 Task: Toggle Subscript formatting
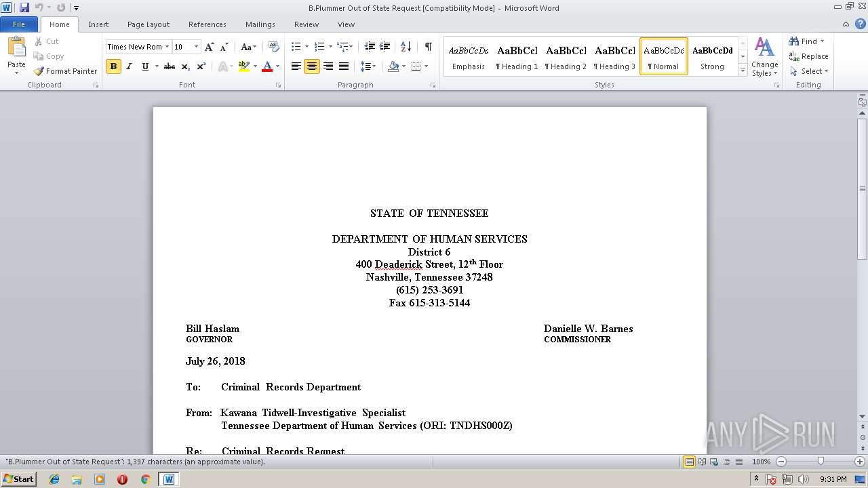pos(186,66)
